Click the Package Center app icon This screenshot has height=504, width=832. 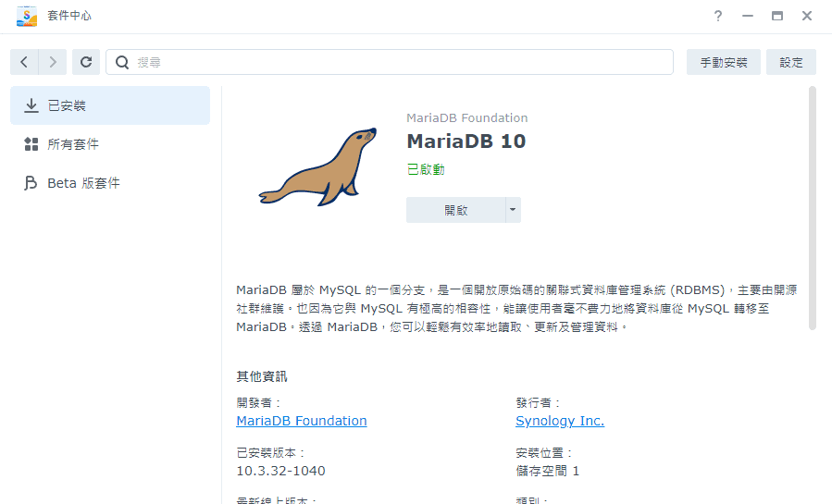(27, 16)
